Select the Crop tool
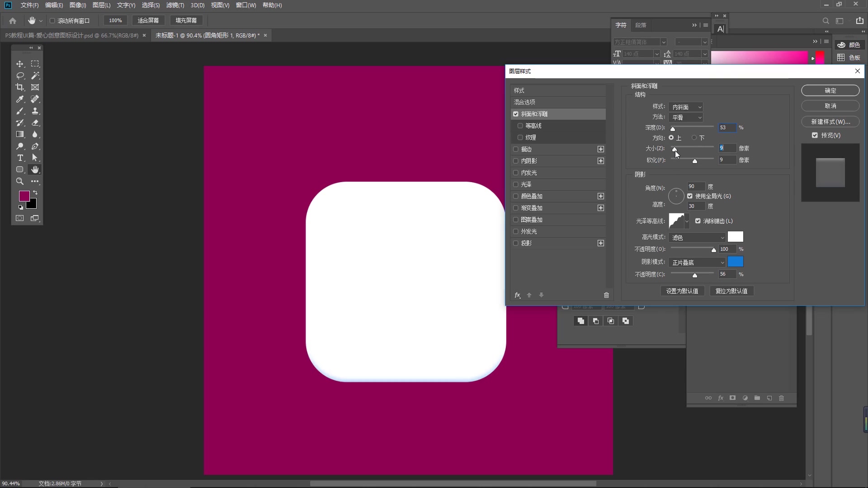 (20, 87)
